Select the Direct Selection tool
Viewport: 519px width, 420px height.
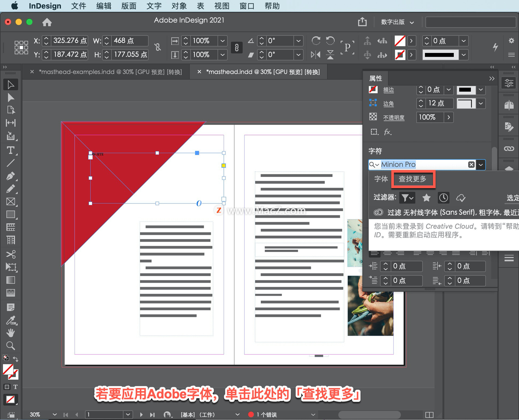click(x=11, y=98)
